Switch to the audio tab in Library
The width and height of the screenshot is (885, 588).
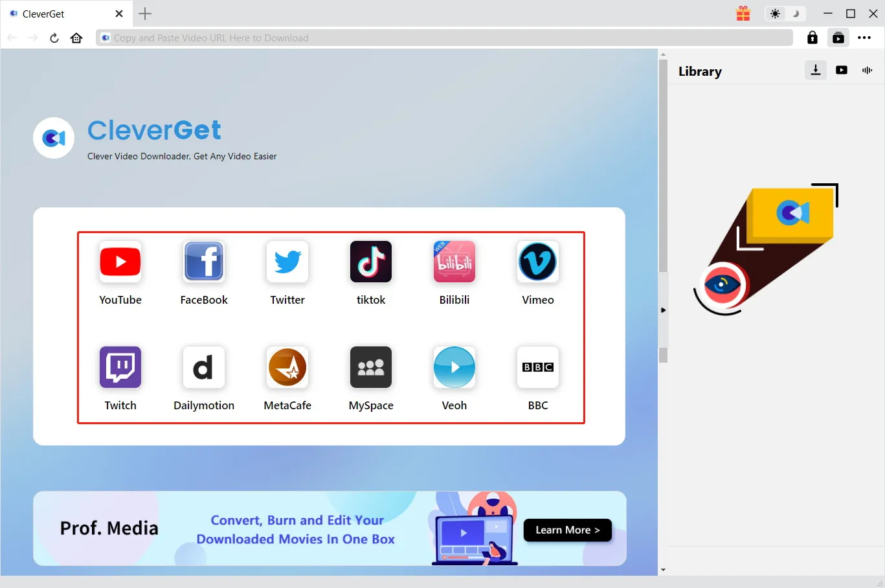868,70
